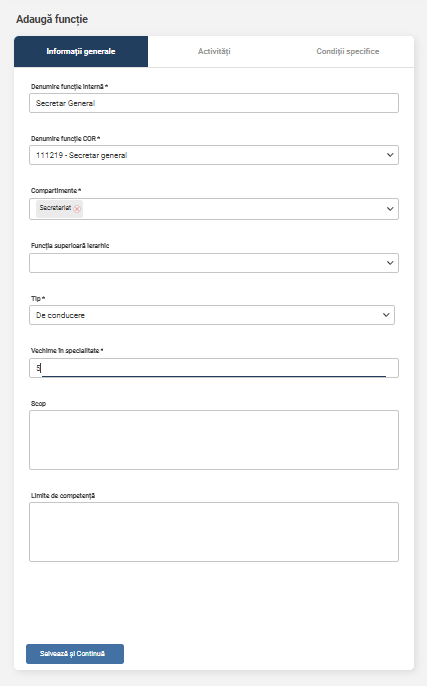
Task: Click the Secretariat chip label
Action: (x=55, y=208)
